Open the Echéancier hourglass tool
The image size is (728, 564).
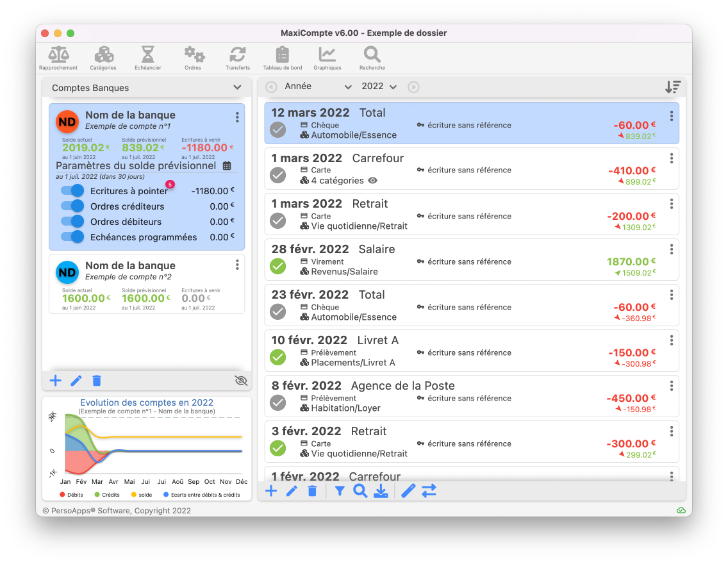(x=147, y=58)
